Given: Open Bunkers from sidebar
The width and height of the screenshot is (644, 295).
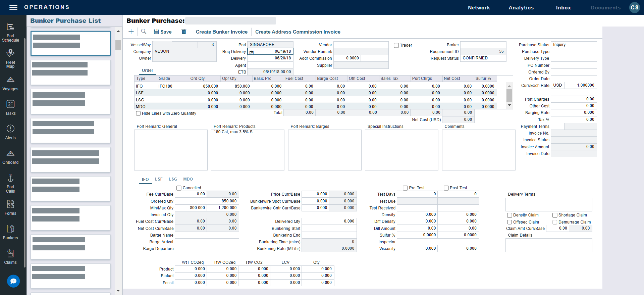Looking at the screenshot, I should [10, 233].
